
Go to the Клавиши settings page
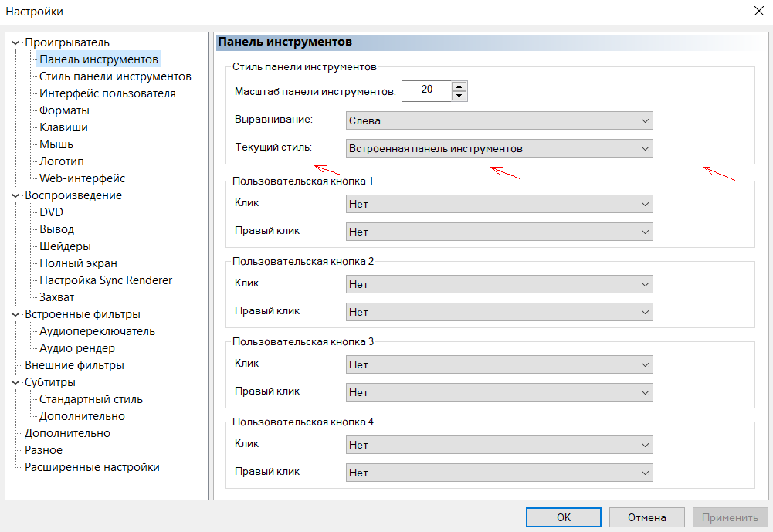(63, 127)
